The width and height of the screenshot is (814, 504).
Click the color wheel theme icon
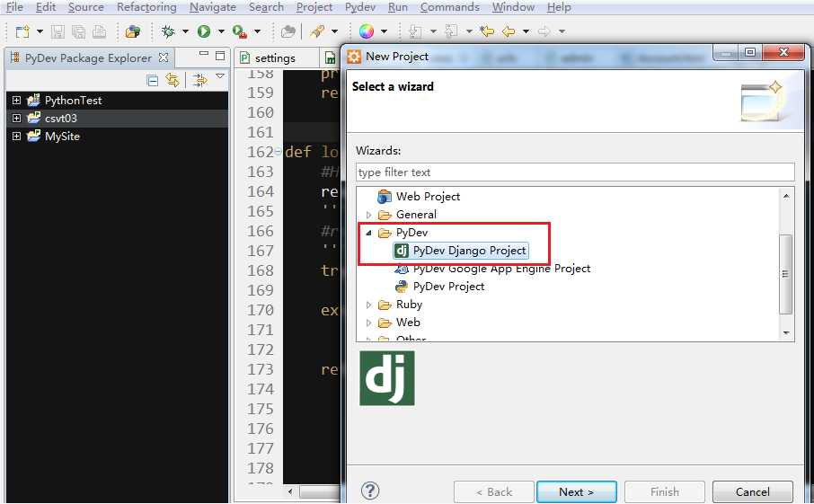point(367,31)
